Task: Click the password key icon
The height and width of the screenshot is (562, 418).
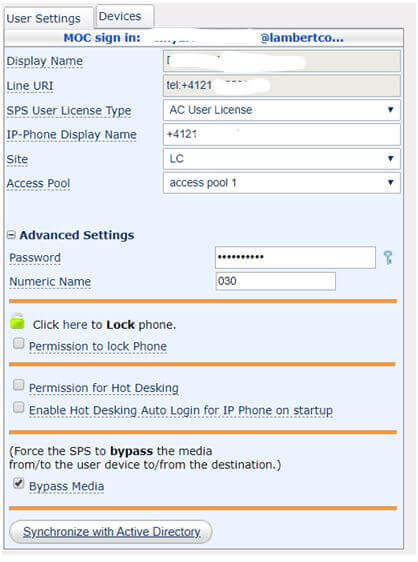Action: pyautogui.click(x=388, y=258)
